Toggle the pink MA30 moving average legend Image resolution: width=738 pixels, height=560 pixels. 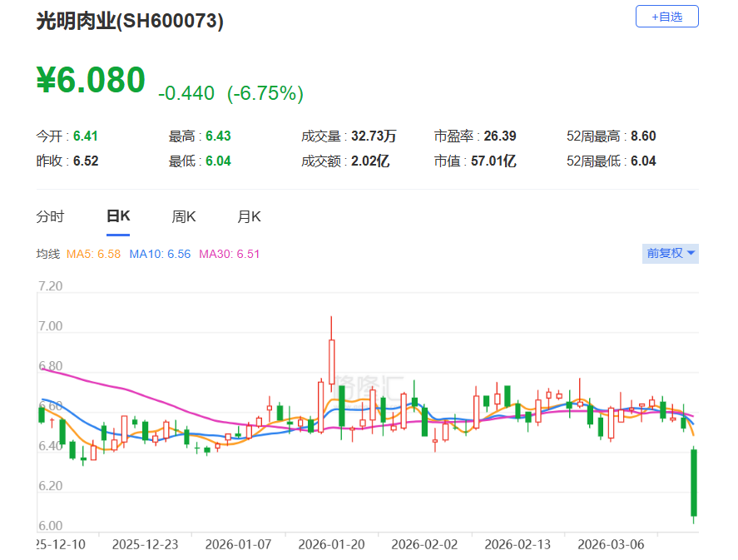(x=229, y=254)
